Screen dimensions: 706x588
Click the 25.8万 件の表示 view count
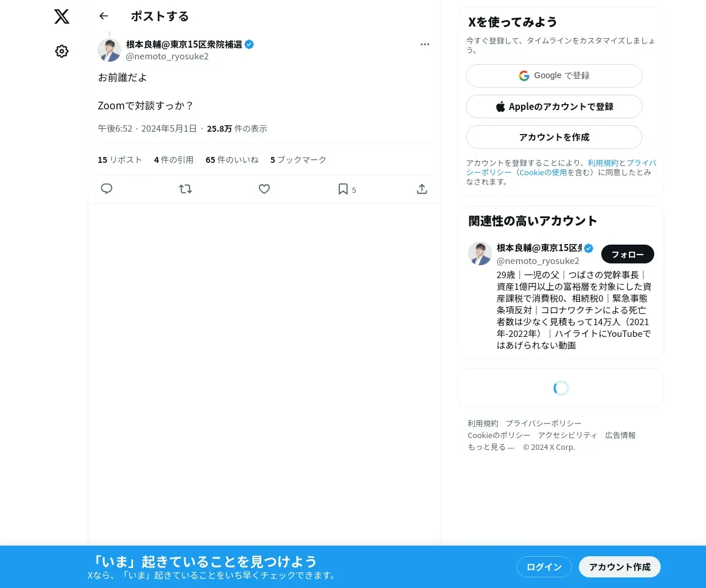point(237,128)
